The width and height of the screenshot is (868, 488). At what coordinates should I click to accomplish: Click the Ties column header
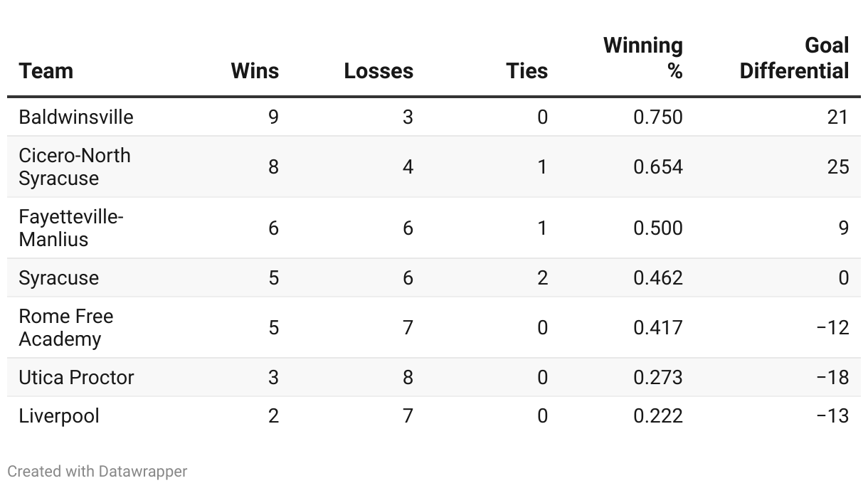coord(526,70)
